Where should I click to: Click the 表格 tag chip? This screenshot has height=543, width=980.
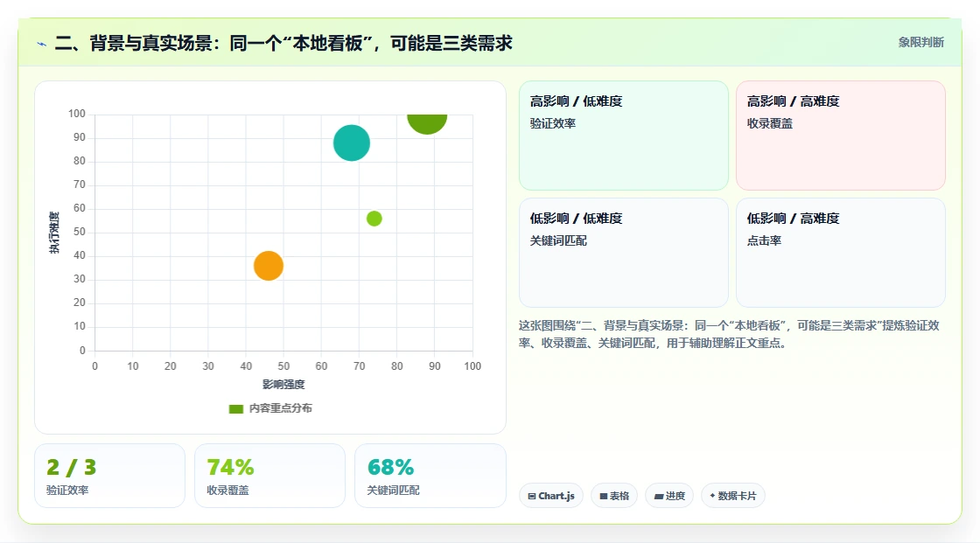click(x=614, y=496)
